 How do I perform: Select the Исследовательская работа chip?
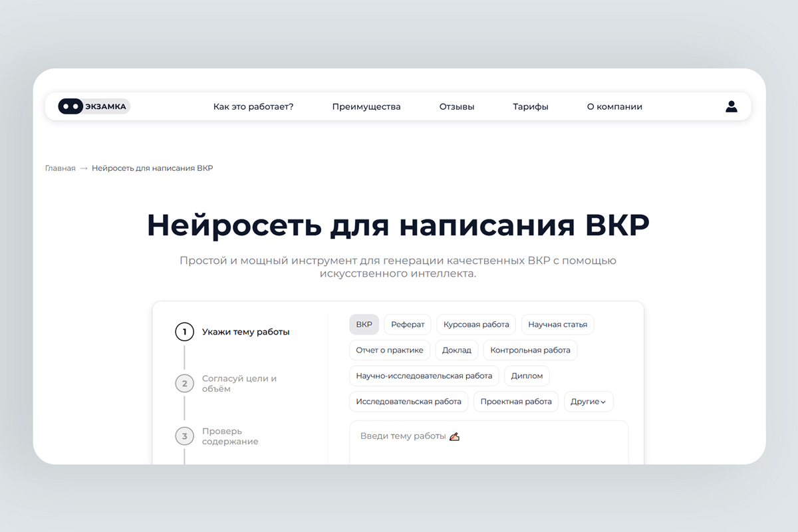[x=408, y=402]
